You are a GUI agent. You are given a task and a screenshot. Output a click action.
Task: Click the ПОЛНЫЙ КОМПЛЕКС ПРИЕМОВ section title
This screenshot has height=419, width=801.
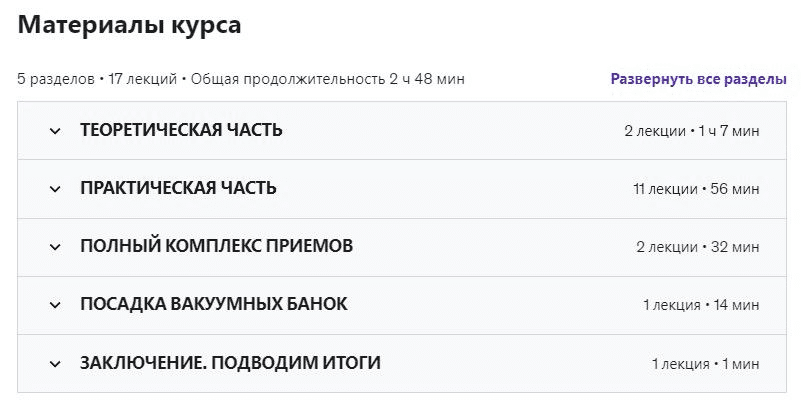(x=216, y=246)
